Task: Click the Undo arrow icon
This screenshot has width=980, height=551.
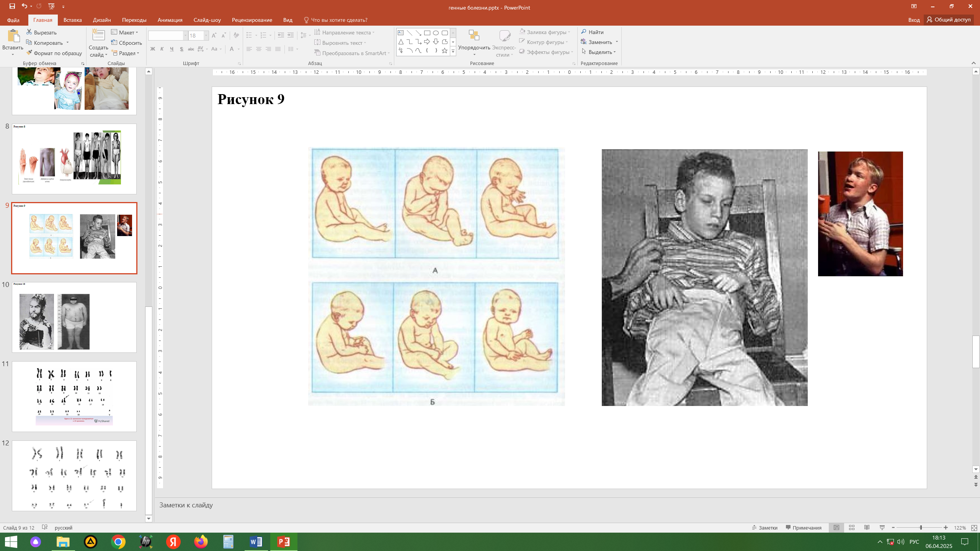Action: (x=24, y=6)
